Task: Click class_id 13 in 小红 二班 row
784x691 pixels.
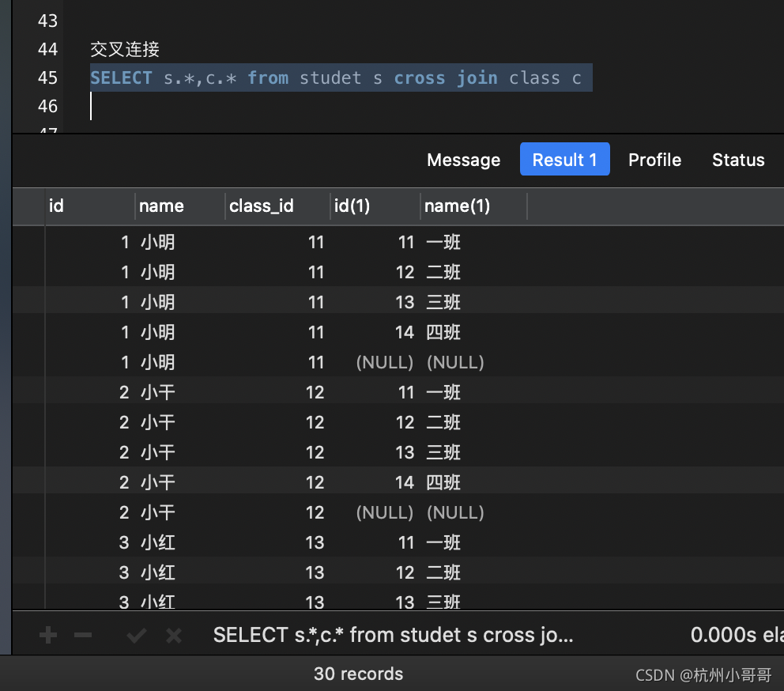Action: pyautogui.click(x=315, y=573)
